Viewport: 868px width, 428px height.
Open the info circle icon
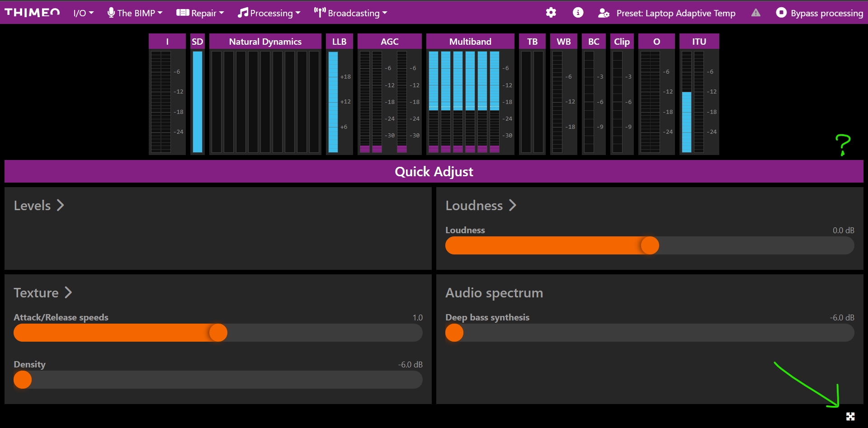tap(578, 13)
